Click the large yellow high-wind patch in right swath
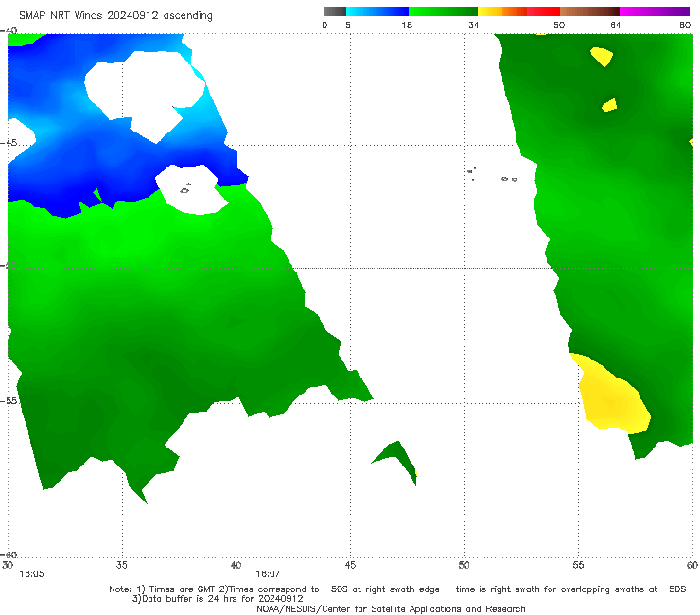The image size is (700, 615). pos(612,395)
